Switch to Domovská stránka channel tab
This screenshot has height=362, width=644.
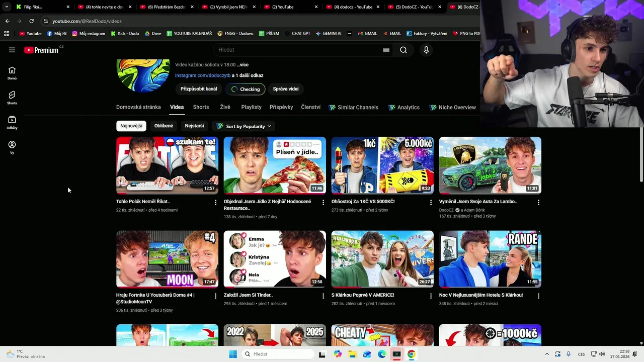coord(138,107)
